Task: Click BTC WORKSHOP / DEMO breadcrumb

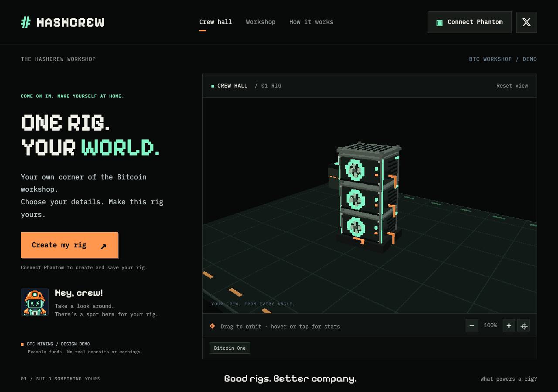Action: click(503, 59)
